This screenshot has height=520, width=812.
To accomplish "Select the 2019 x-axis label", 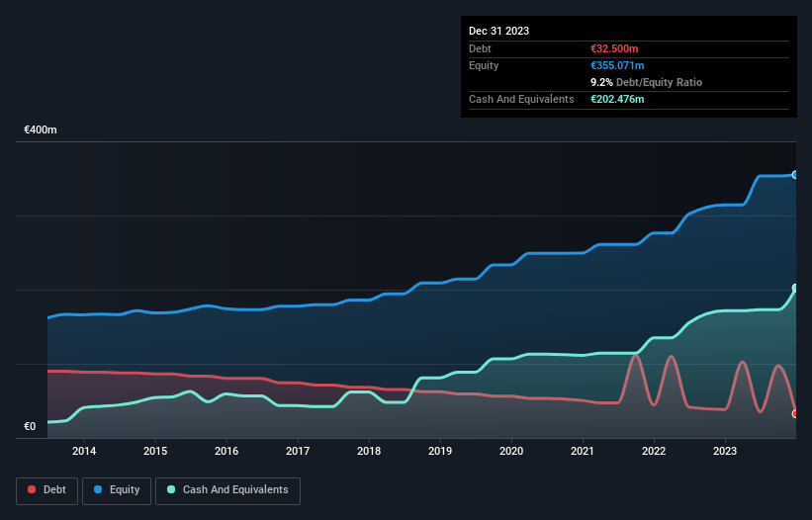I will pos(440,451).
